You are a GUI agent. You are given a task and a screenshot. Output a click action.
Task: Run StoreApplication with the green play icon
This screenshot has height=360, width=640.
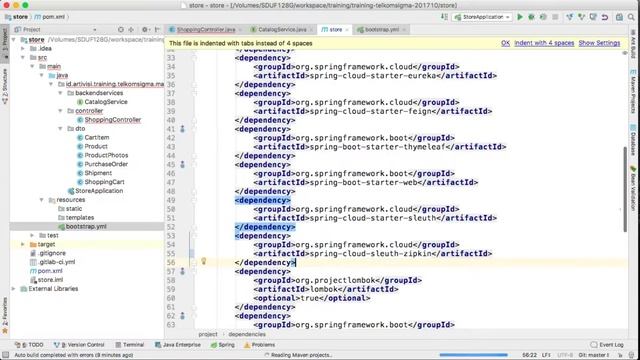coord(520,17)
